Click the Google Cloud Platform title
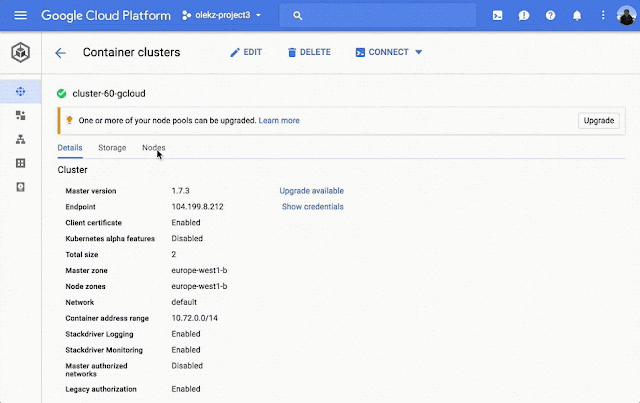This screenshot has width=640, height=403. click(x=106, y=16)
